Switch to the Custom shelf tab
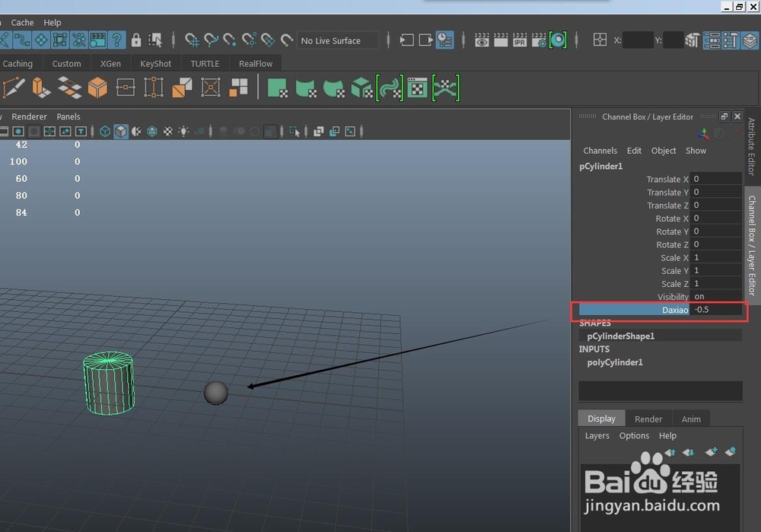 pyautogui.click(x=66, y=64)
